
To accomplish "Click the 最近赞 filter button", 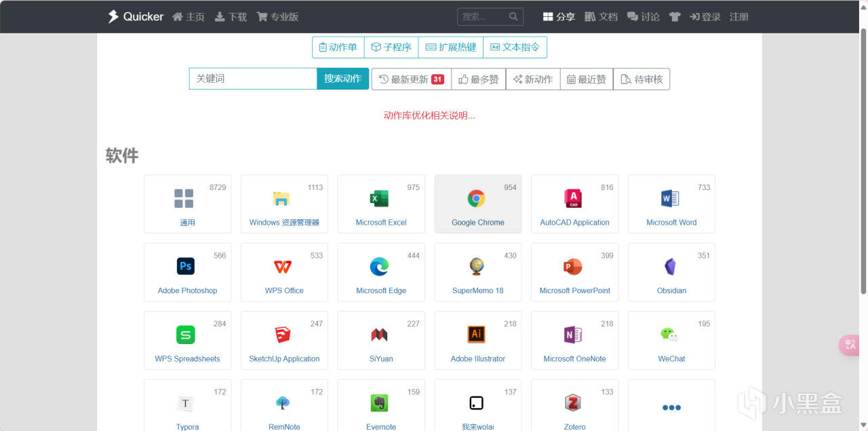I will pyautogui.click(x=586, y=79).
